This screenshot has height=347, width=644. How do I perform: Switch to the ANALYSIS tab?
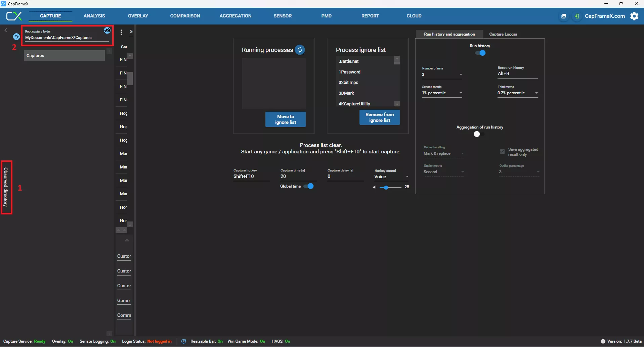pos(94,16)
